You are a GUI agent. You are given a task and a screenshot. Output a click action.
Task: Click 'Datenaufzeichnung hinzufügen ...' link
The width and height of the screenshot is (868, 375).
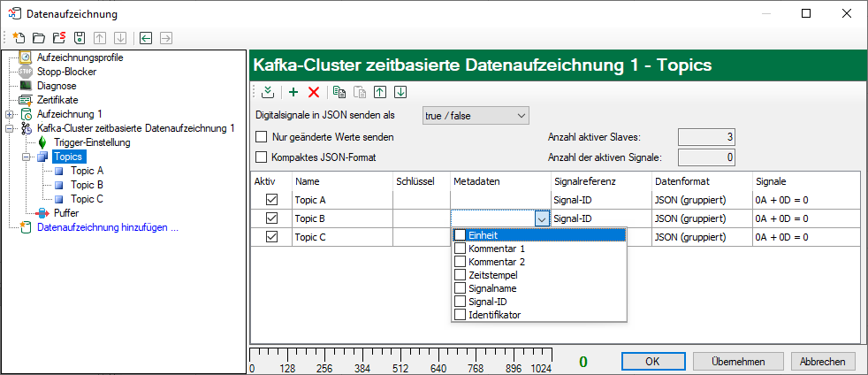(107, 227)
